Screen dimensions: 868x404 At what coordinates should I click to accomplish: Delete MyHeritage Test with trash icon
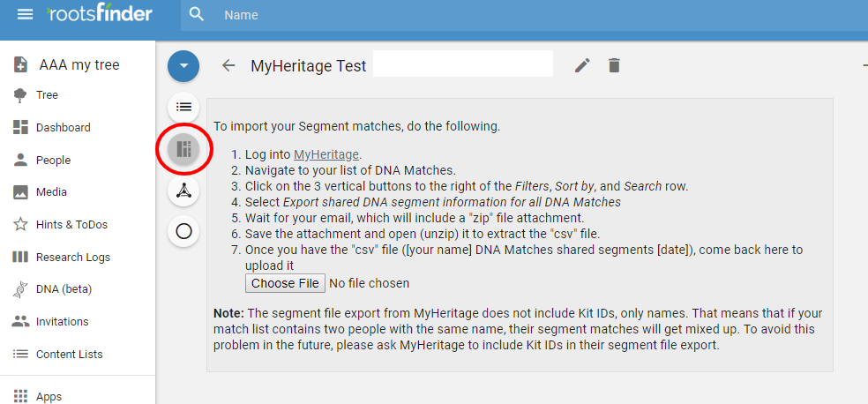[x=614, y=65]
